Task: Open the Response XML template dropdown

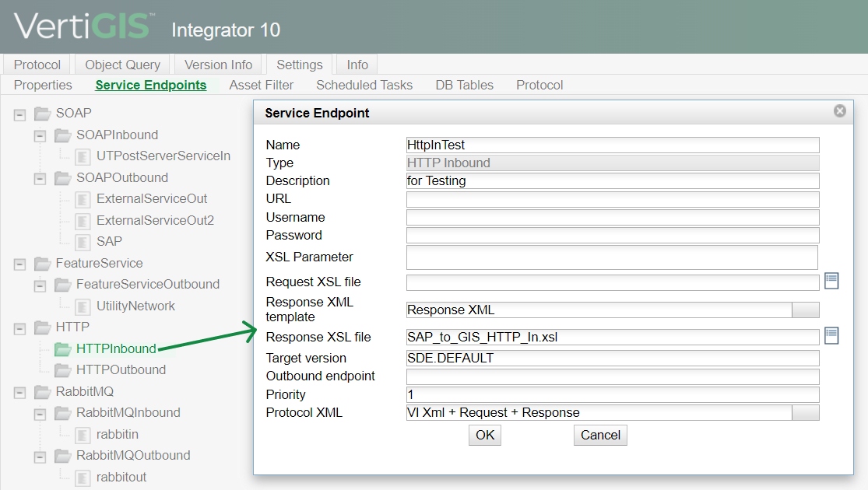Action: [806, 310]
